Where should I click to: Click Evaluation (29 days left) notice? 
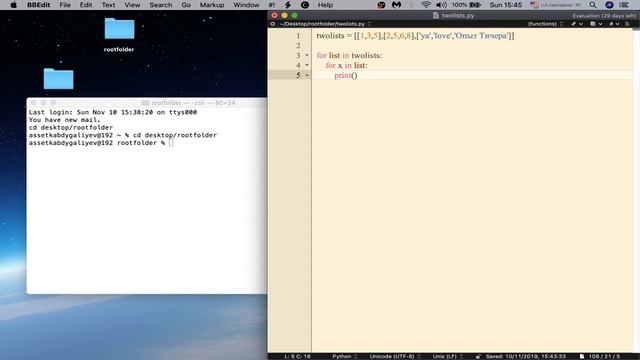click(x=604, y=16)
